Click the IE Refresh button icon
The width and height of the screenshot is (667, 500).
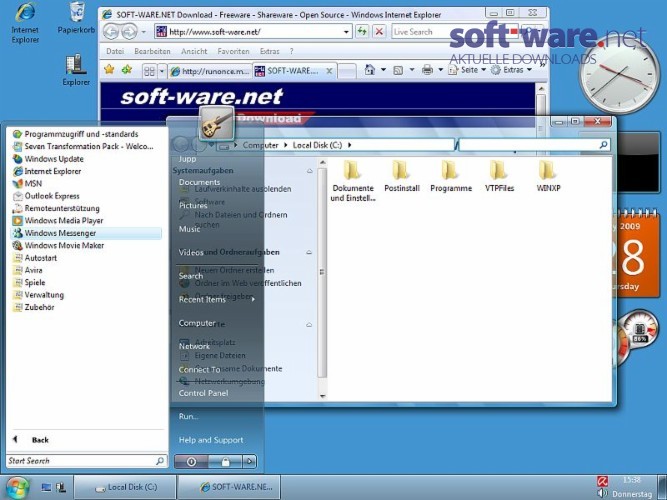coord(362,31)
